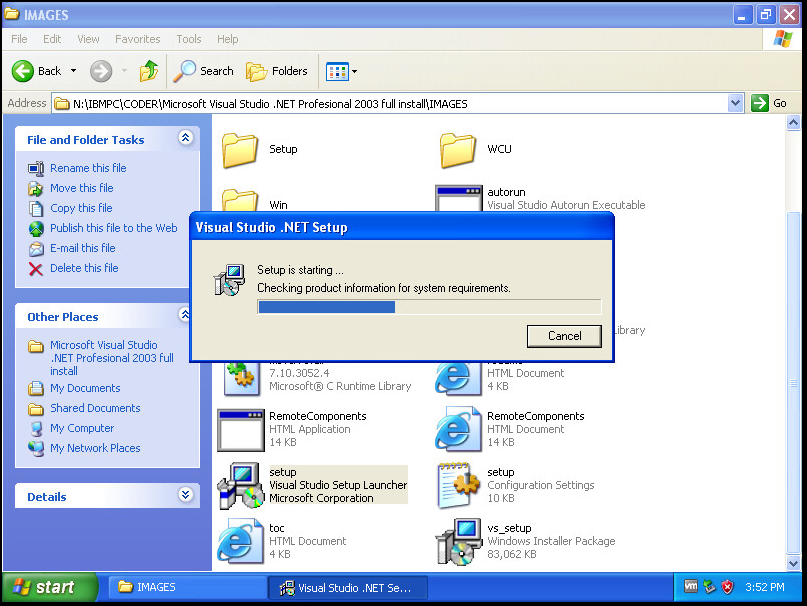Viewport: 807px width, 606px height.
Task: Open the Tools menu
Action: pyautogui.click(x=189, y=39)
